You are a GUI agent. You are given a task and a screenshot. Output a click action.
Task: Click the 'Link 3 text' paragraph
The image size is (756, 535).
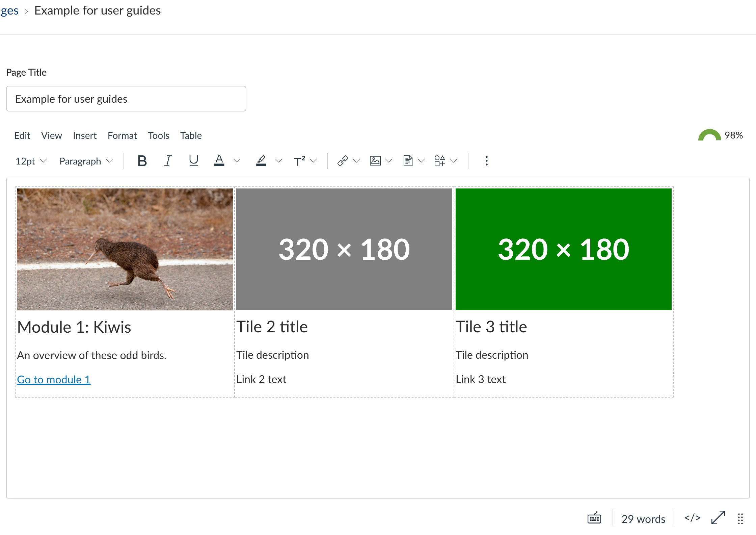(481, 379)
